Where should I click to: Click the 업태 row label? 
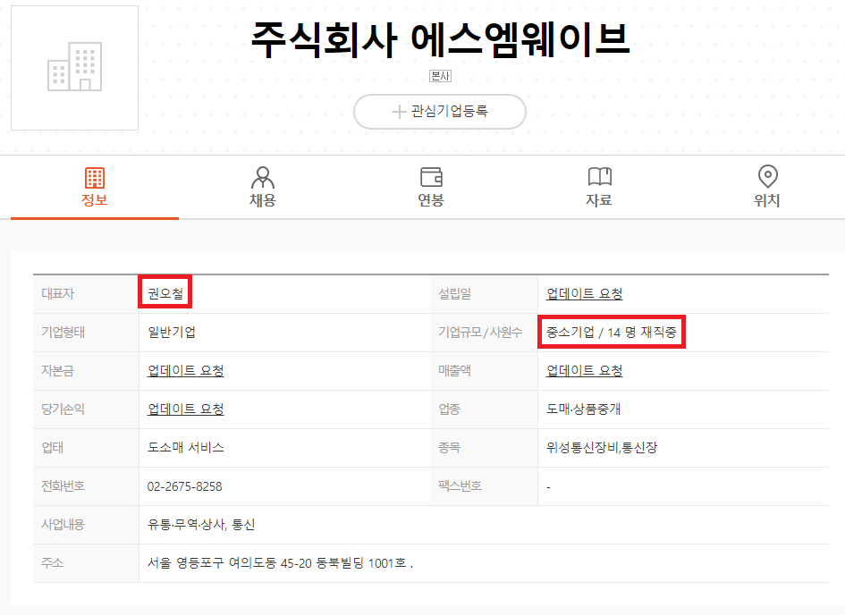coord(52,447)
